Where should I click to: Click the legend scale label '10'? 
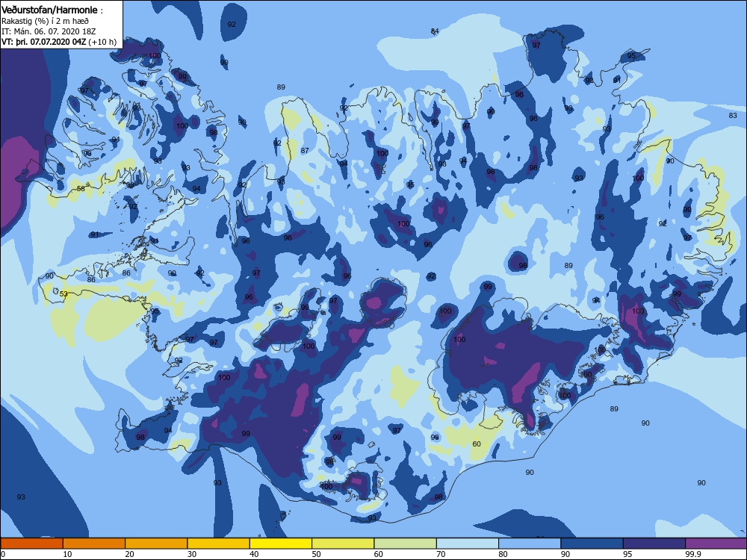68,554
